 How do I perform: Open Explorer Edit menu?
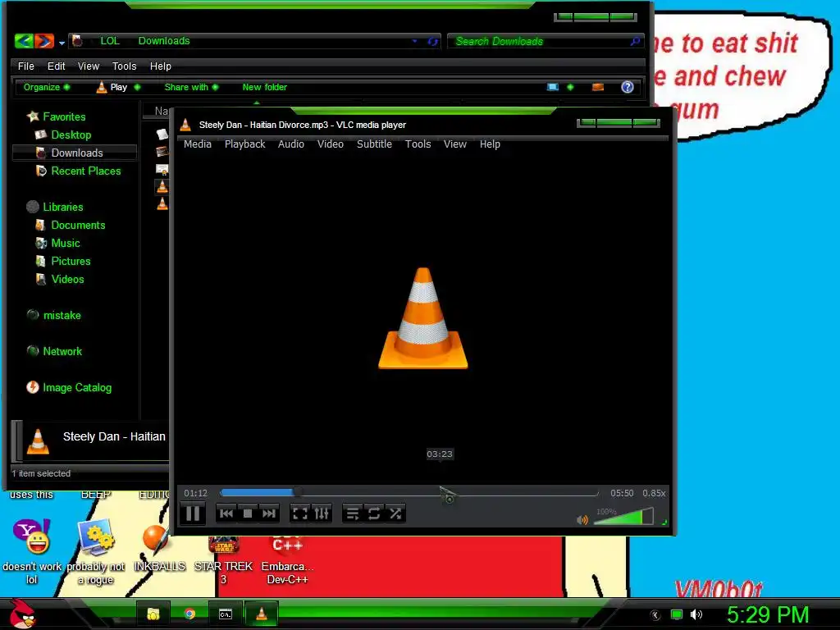pyautogui.click(x=57, y=66)
